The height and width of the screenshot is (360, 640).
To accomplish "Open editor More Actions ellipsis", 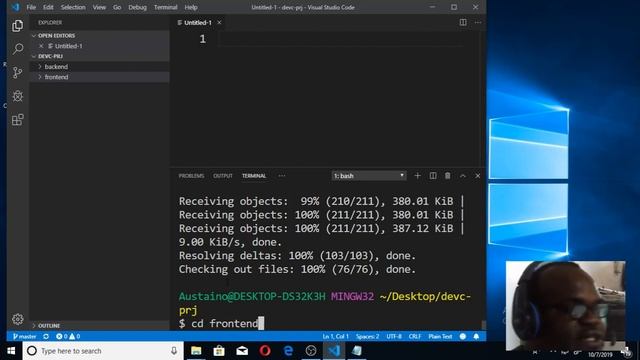I will (478, 22).
